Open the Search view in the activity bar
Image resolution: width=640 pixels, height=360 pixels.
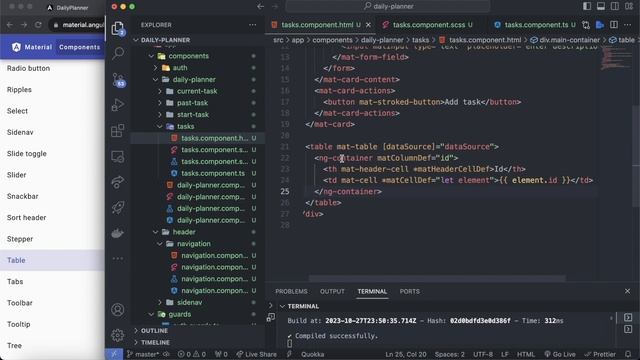click(118, 53)
